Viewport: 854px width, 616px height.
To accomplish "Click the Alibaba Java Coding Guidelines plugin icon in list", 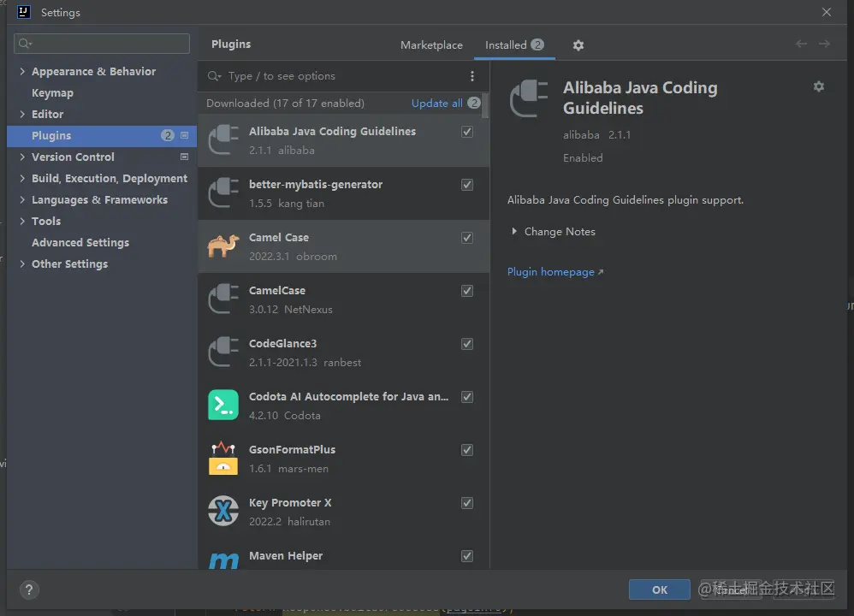I will pyautogui.click(x=223, y=140).
